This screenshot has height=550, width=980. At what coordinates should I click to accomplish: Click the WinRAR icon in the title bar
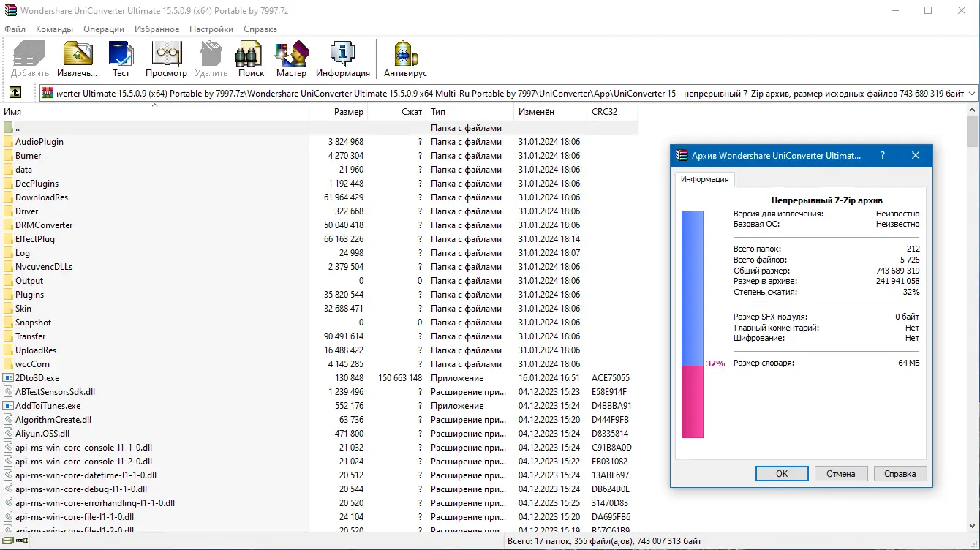(10, 11)
